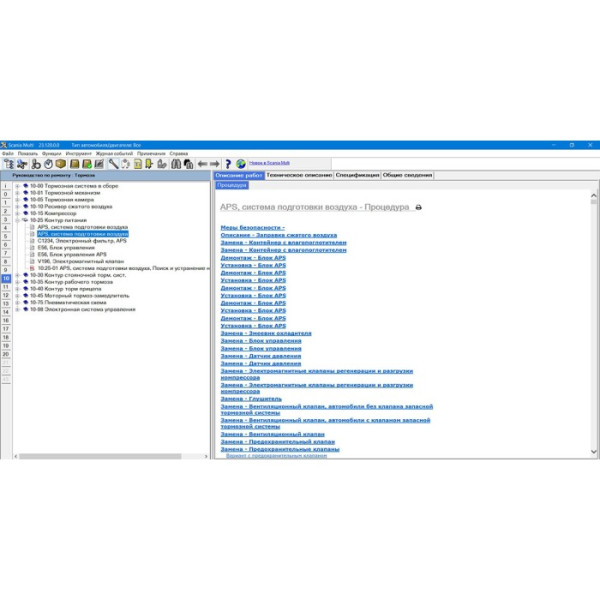Click the printer icon beside the procedure title
This screenshot has height=600, width=600.
418,207
